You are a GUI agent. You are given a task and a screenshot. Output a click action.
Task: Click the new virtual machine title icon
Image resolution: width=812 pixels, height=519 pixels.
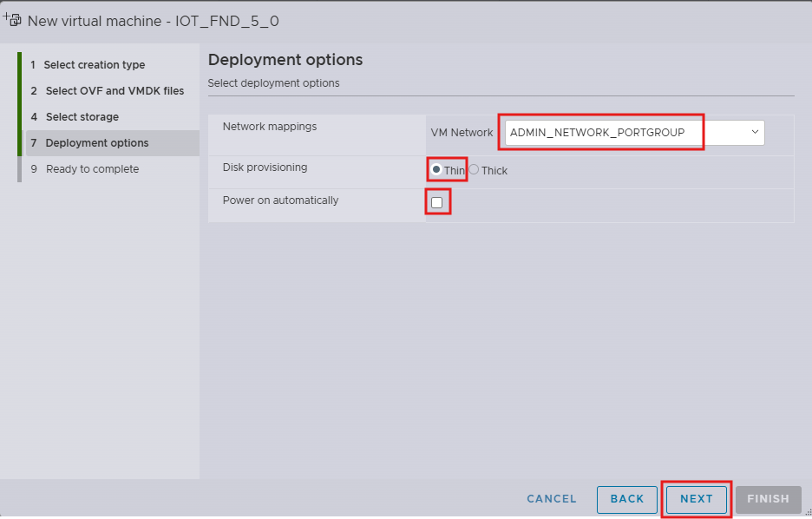(x=12, y=20)
